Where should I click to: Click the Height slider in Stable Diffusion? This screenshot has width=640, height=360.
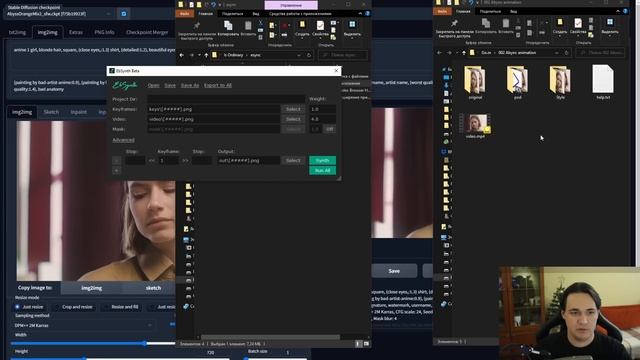click(120, 358)
